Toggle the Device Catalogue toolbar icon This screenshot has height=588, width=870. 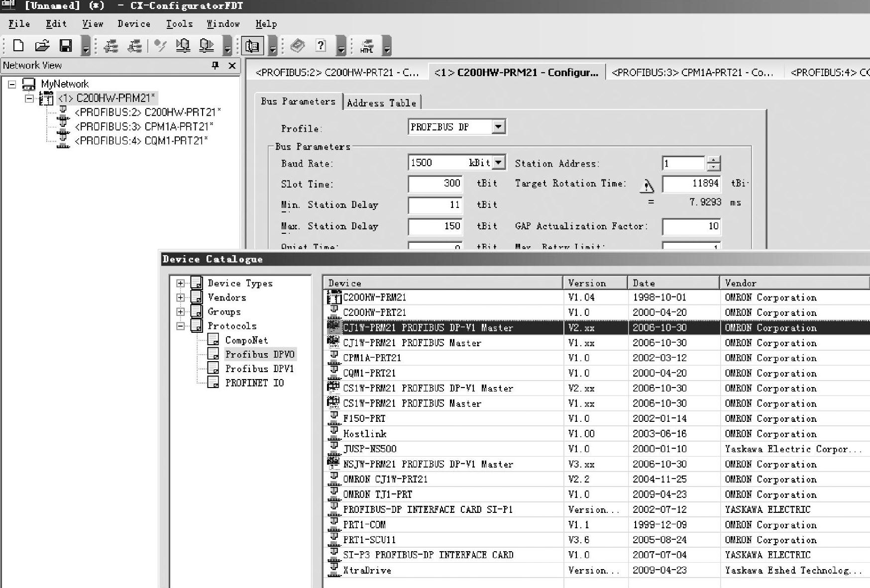pos(252,46)
